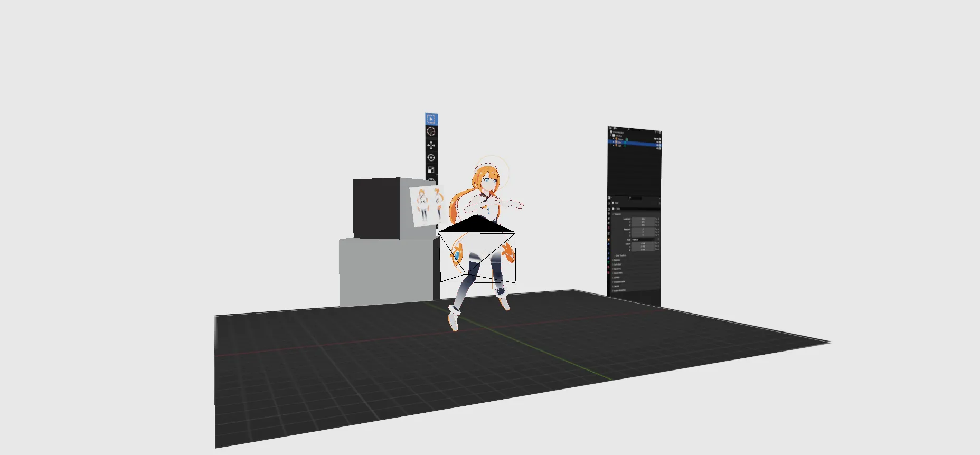Expand the Collections panel
This screenshot has width=980, height=455.
point(618,264)
